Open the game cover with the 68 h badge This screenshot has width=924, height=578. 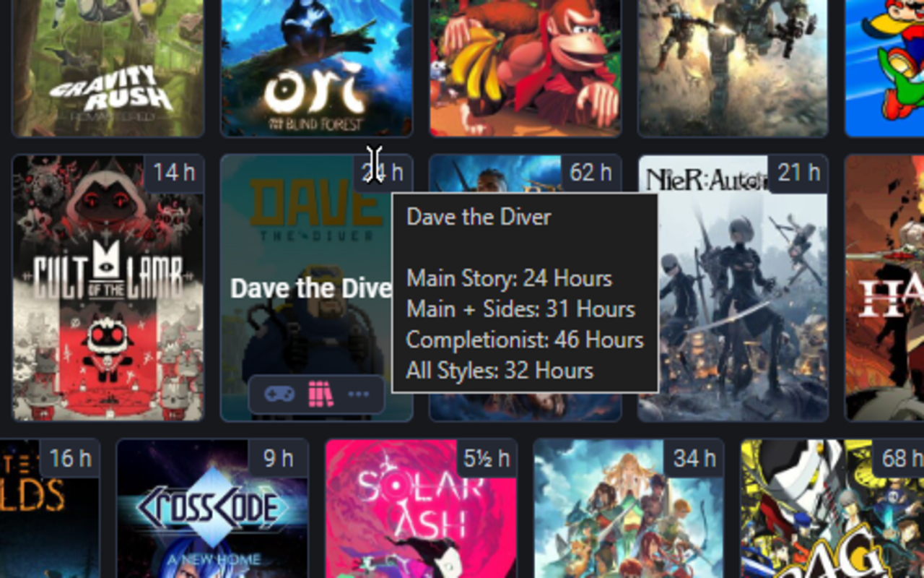(x=833, y=509)
